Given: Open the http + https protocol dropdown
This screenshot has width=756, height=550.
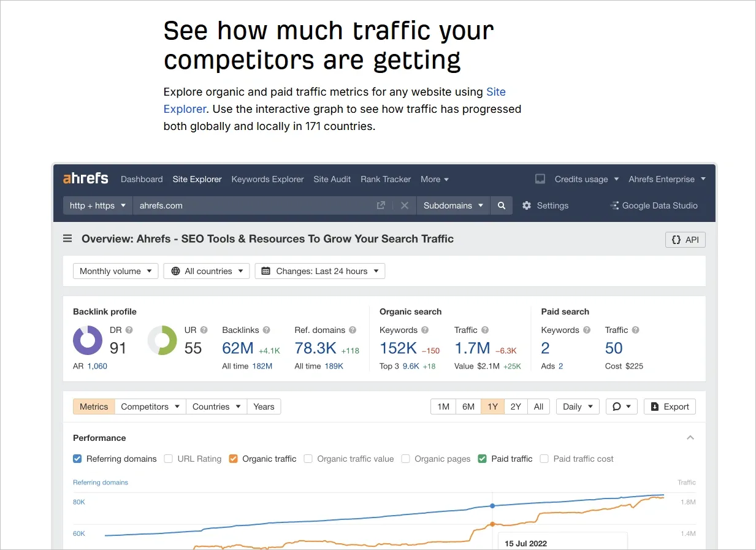Looking at the screenshot, I should [97, 205].
